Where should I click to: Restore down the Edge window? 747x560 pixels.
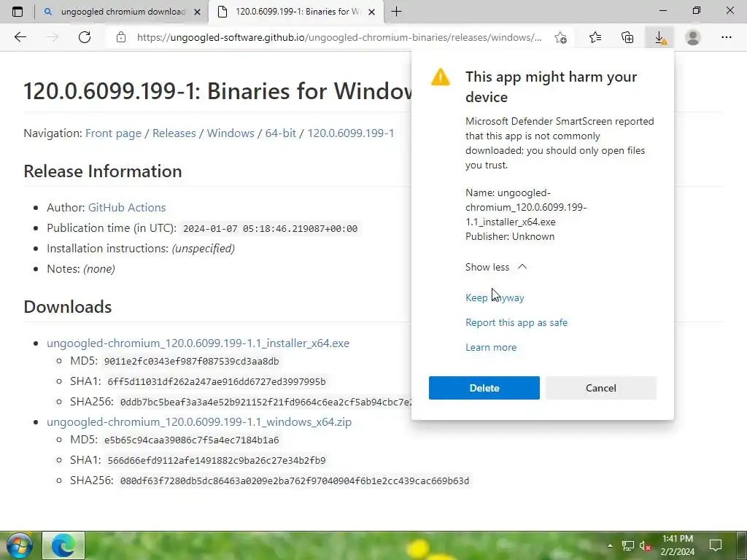(697, 10)
